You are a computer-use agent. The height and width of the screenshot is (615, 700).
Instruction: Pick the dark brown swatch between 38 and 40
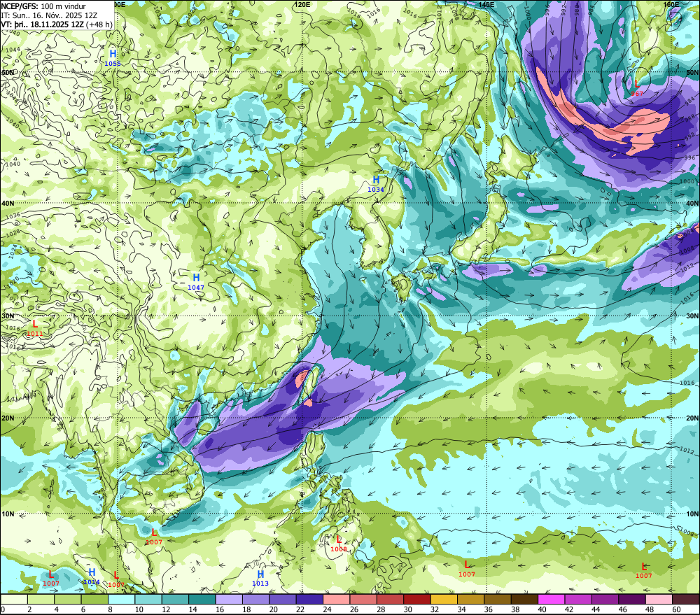(524, 599)
